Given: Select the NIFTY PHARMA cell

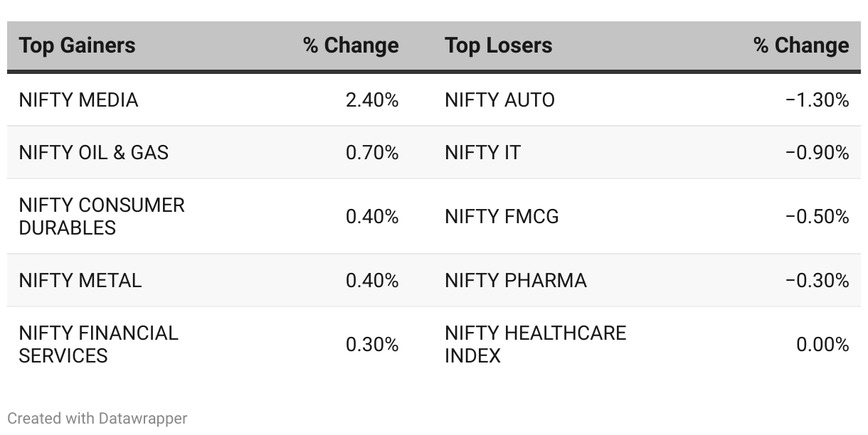Looking at the screenshot, I should (515, 281).
